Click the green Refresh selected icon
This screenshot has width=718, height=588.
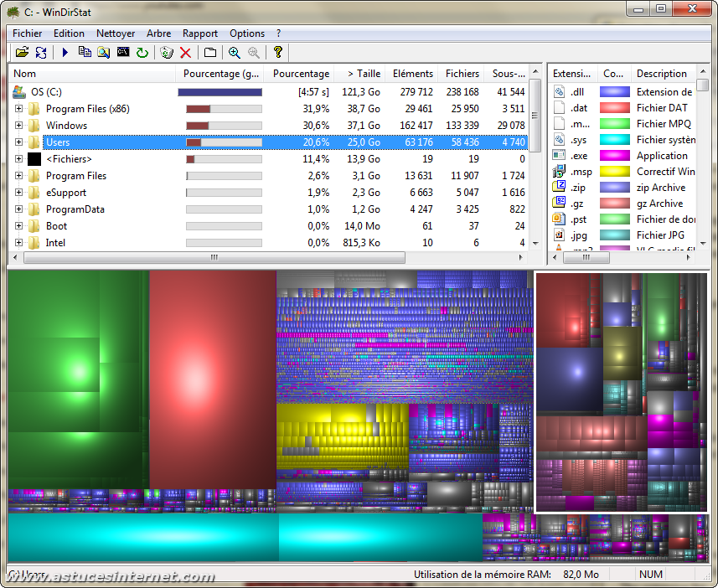point(142,52)
